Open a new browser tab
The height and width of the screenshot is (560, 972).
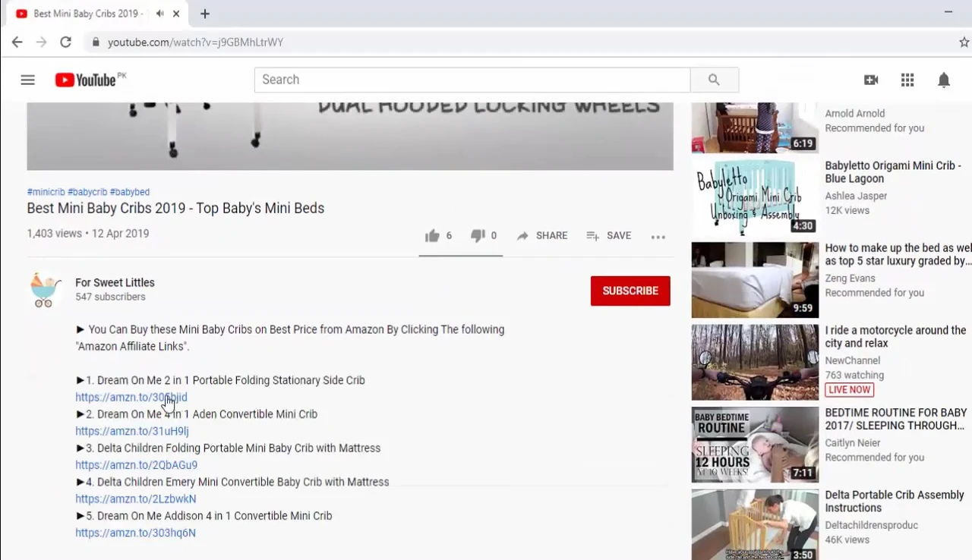pos(205,14)
